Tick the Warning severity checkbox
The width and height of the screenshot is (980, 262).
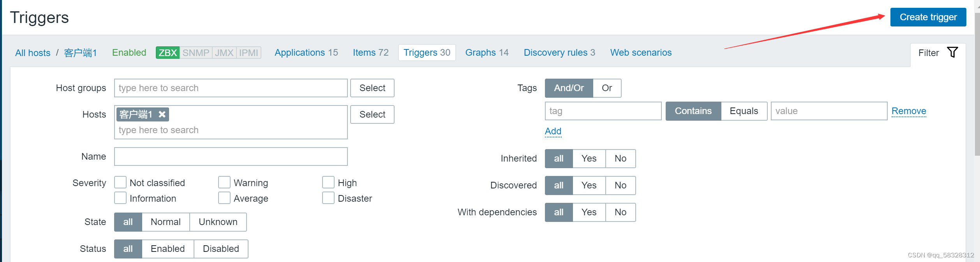(x=224, y=183)
